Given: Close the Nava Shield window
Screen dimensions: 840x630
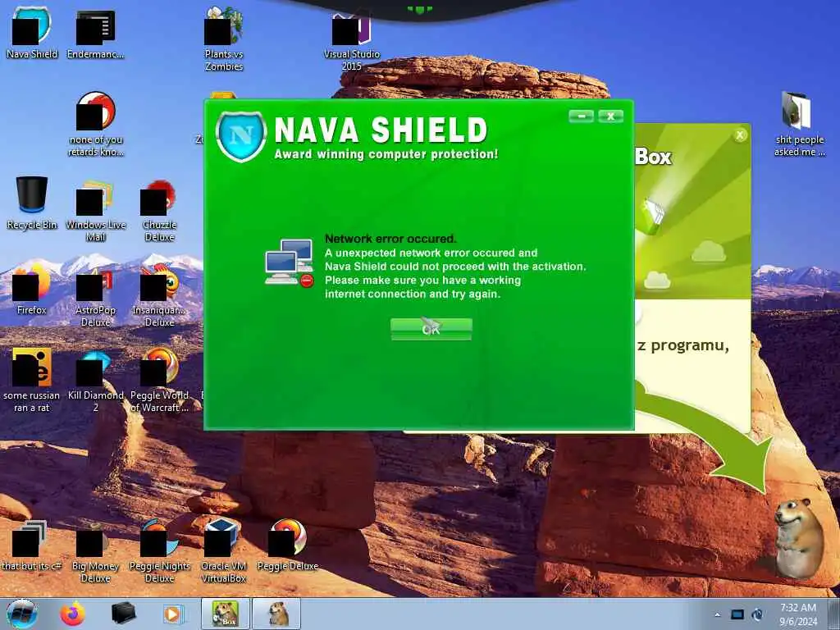Looking at the screenshot, I should coord(610,116).
